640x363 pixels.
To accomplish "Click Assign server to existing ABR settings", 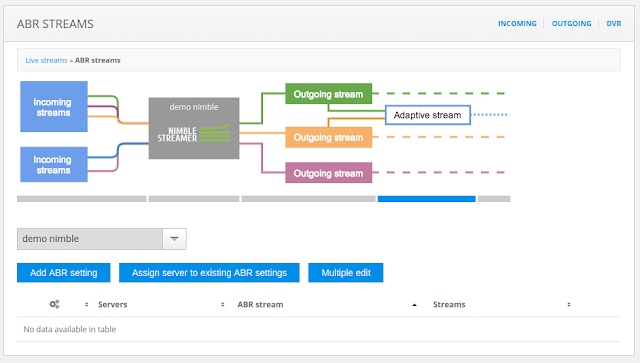I will (x=209, y=273).
